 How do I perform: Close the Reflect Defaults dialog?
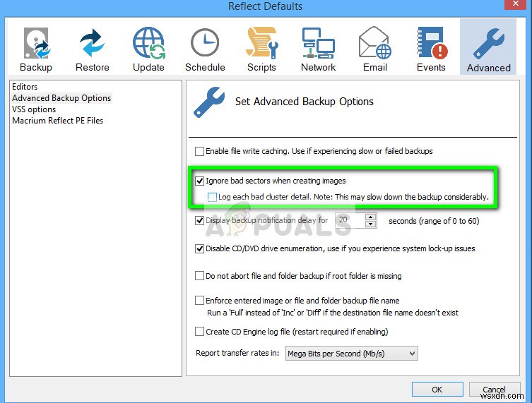(516, 4)
